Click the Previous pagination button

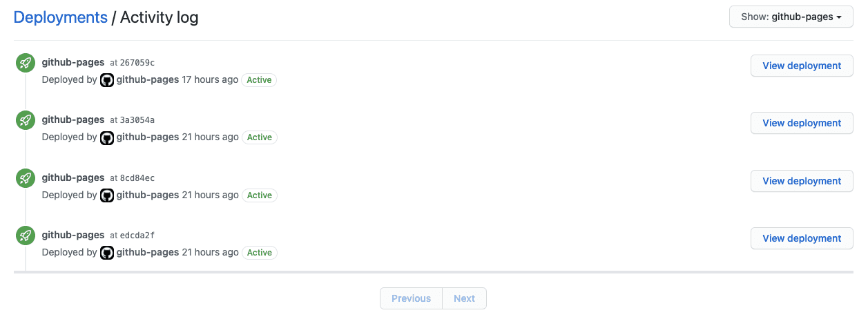tap(411, 298)
